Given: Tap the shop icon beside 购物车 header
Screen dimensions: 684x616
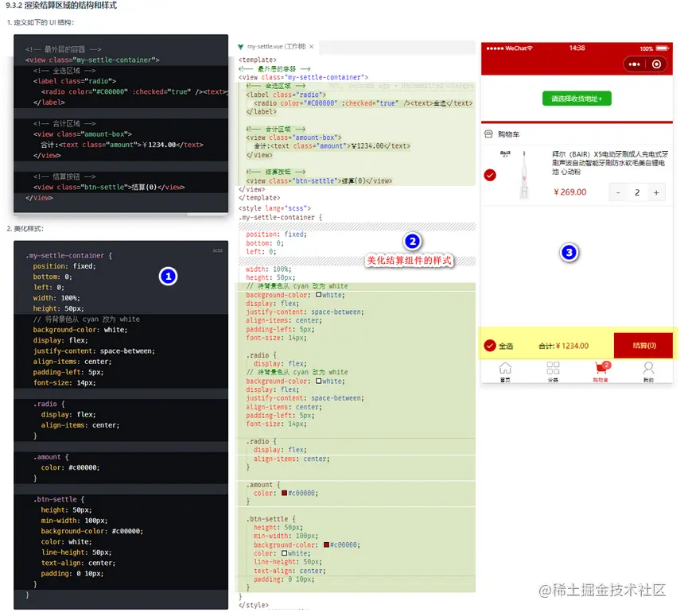Looking at the screenshot, I should coord(488,134).
